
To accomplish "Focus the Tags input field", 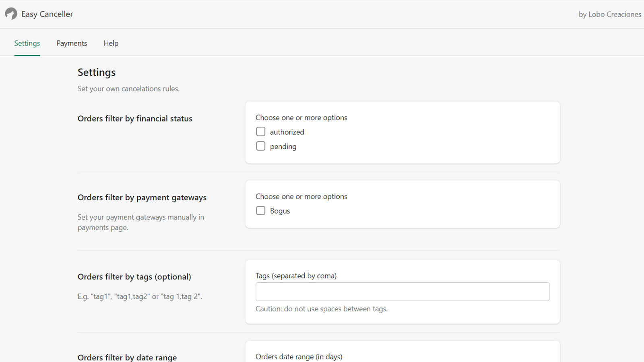I will click(402, 292).
